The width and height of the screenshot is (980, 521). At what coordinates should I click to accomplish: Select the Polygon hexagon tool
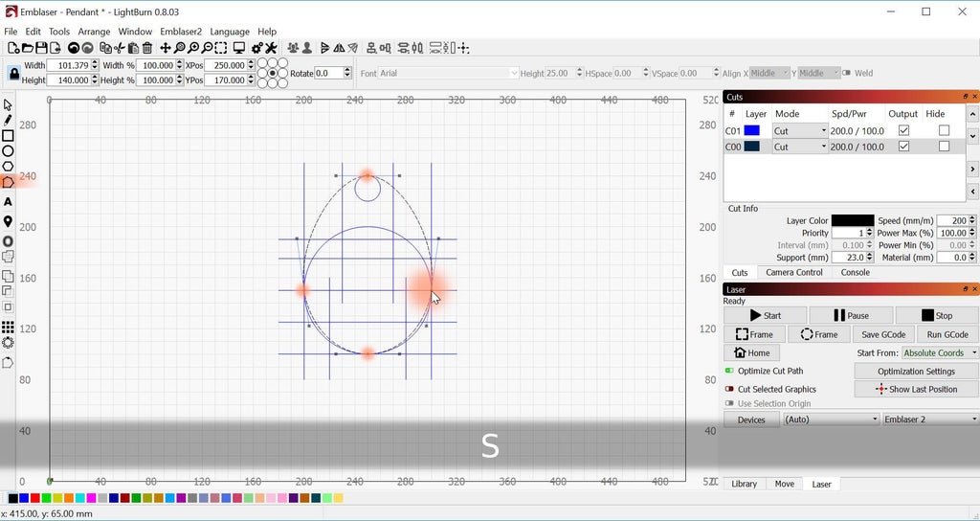[8, 167]
